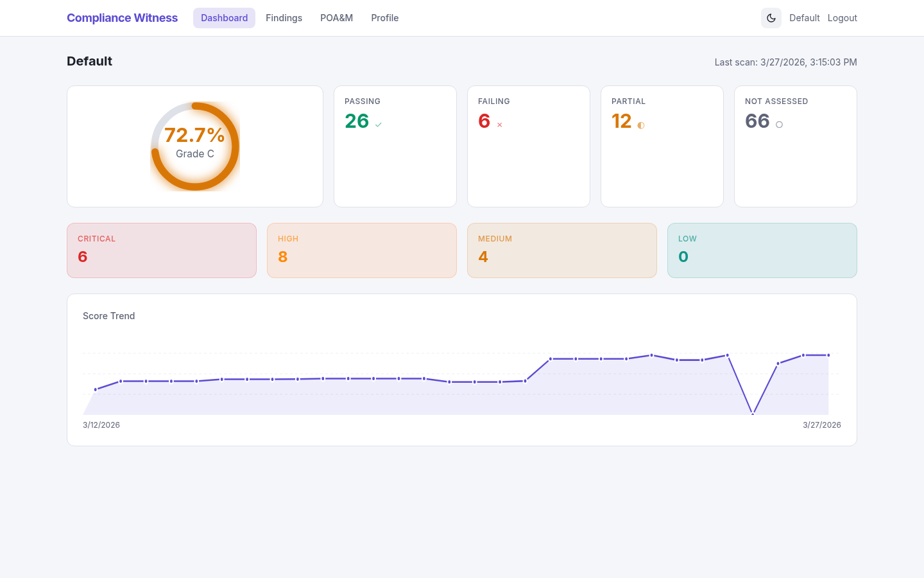Click the Logout link

coord(842,18)
